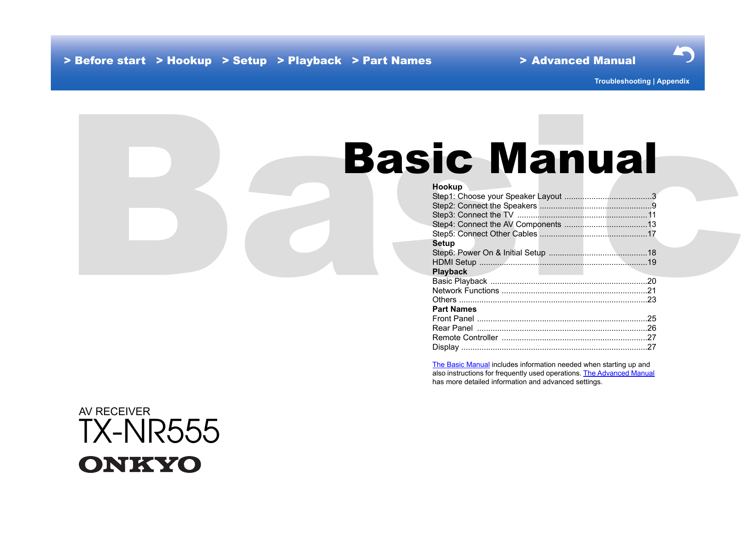
Task: Jump to Step5: Connect Other Cables
Action: (544, 234)
